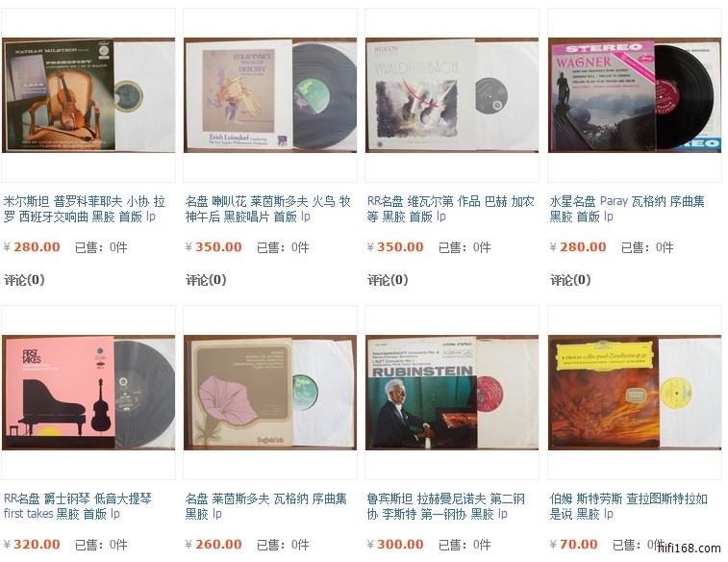Open listing 伯姆 斯特劳斯 查拉图斯特拉如是说
Viewport: 728px width, 562px height.
[628, 506]
